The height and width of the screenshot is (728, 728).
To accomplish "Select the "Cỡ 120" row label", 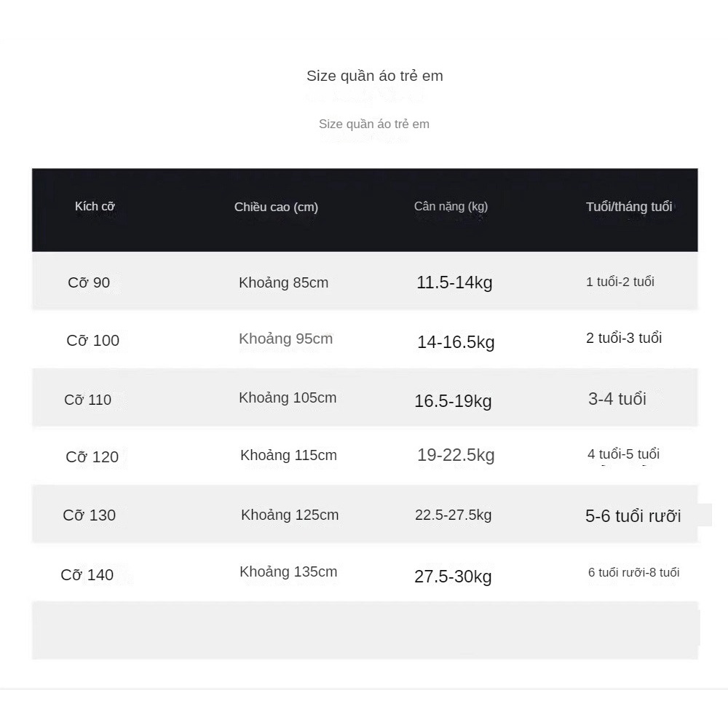I will pyautogui.click(x=92, y=457).
